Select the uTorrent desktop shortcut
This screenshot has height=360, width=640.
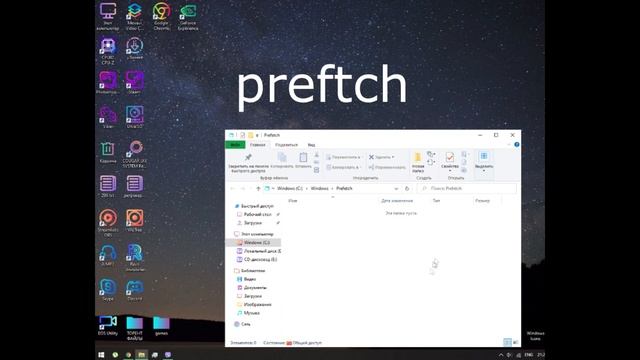pyautogui.click(x=134, y=49)
